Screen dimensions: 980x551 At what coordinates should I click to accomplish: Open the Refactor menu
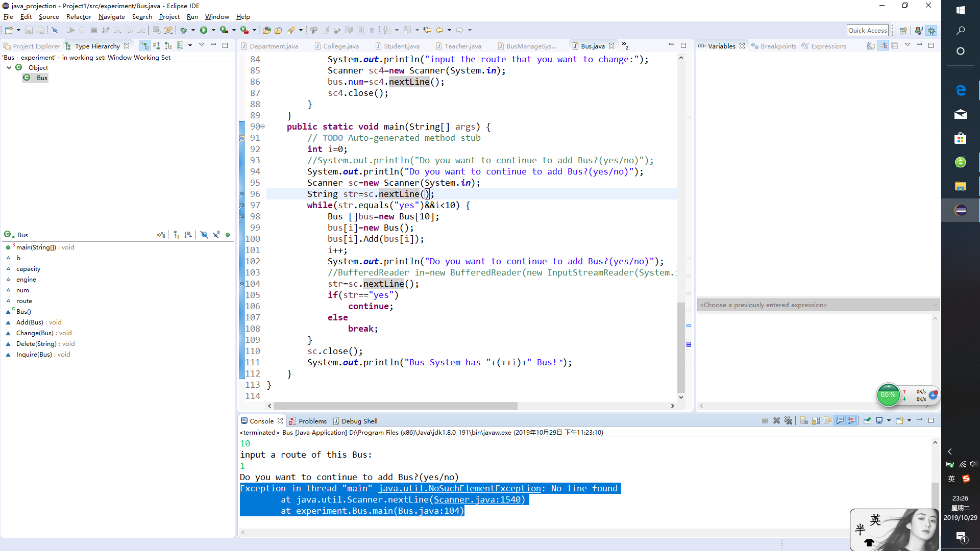point(79,16)
